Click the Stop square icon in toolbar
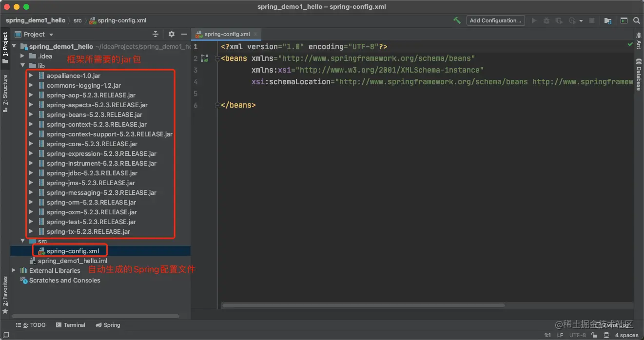Screen dimensions: 644x340 click(592, 20)
